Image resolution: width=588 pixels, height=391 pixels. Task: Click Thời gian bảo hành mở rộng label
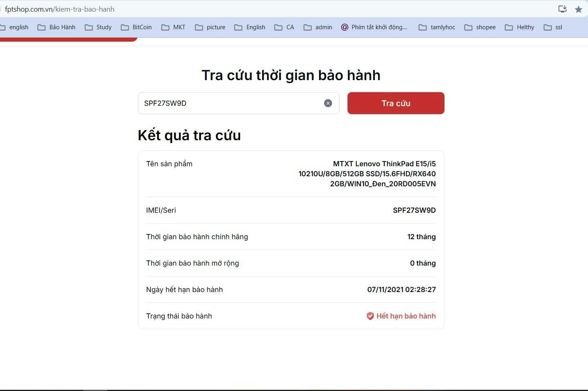point(192,263)
